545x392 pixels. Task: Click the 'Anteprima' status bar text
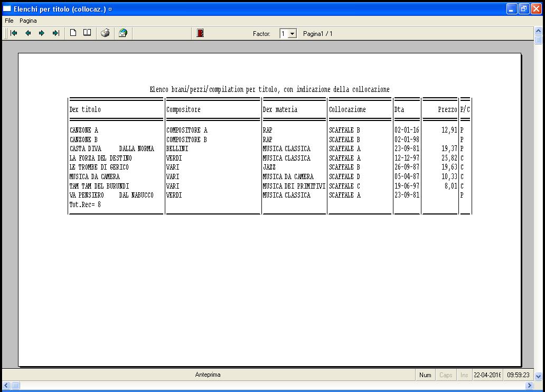[x=208, y=375]
